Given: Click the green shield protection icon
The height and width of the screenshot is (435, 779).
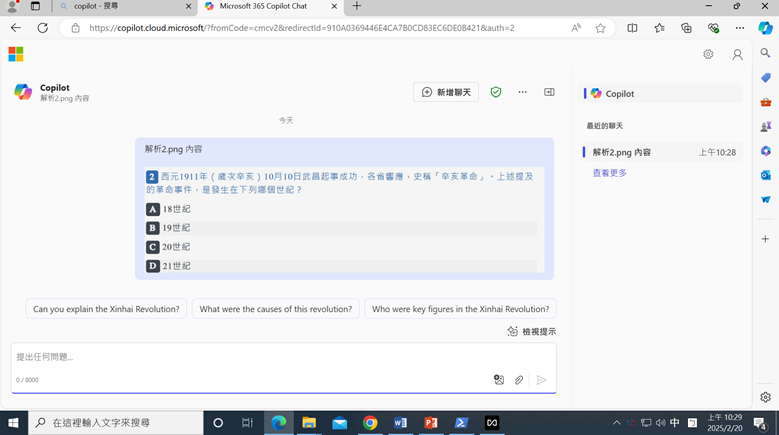Looking at the screenshot, I should [x=496, y=92].
